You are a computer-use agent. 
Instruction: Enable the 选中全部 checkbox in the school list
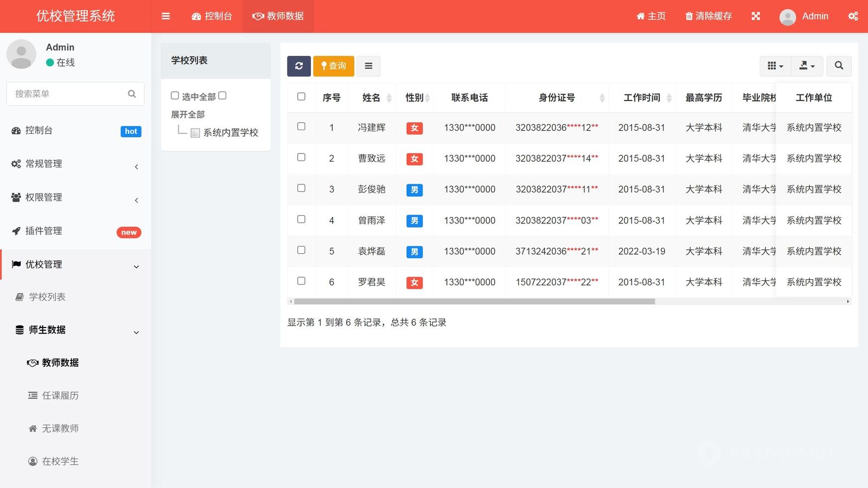coord(175,96)
